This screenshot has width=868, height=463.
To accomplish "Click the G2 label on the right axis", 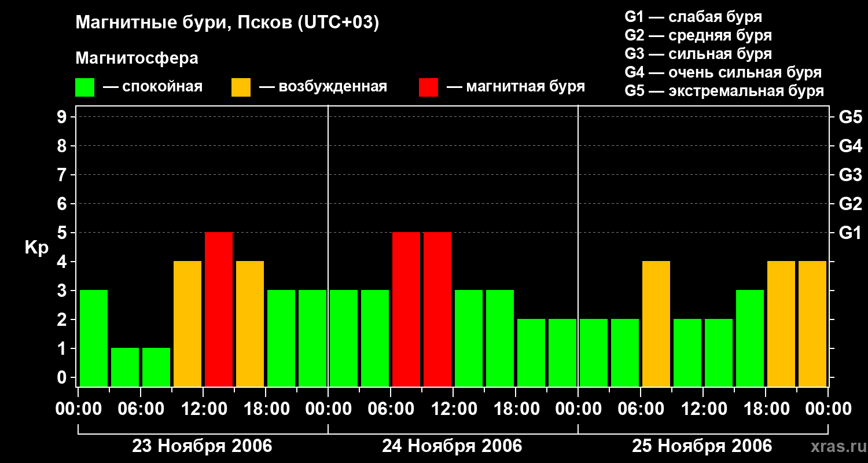I will point(850,204).
